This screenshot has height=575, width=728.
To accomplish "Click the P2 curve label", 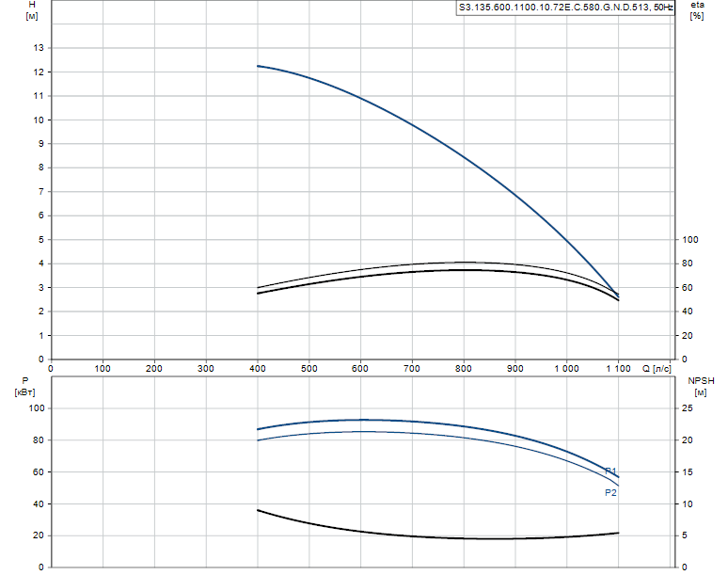I will 610,493.
